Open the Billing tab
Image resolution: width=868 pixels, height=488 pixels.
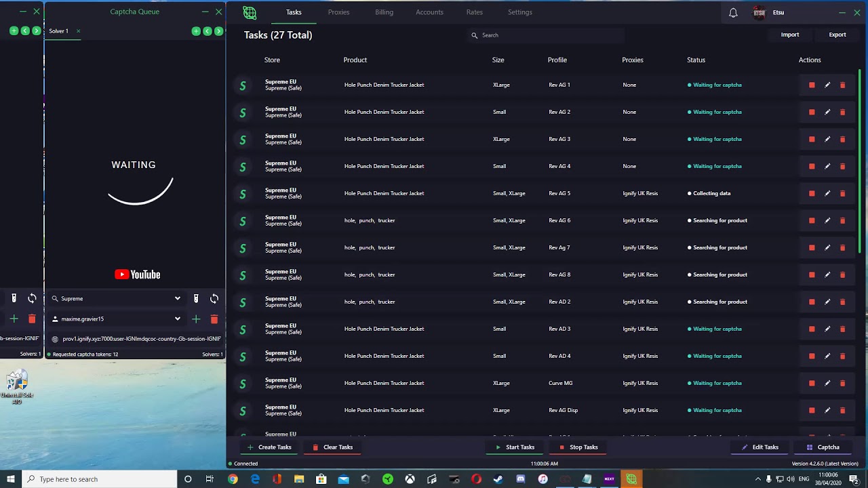[x=384, y=12]
